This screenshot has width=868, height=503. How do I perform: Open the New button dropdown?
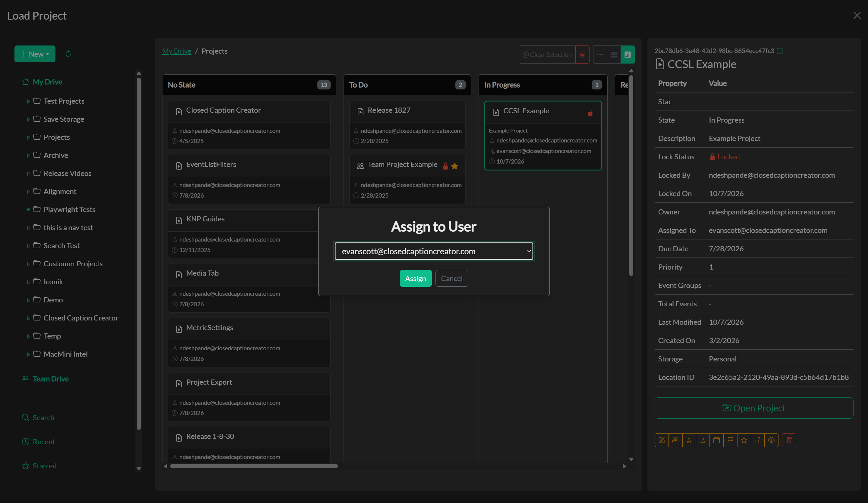tap(35, 54)
